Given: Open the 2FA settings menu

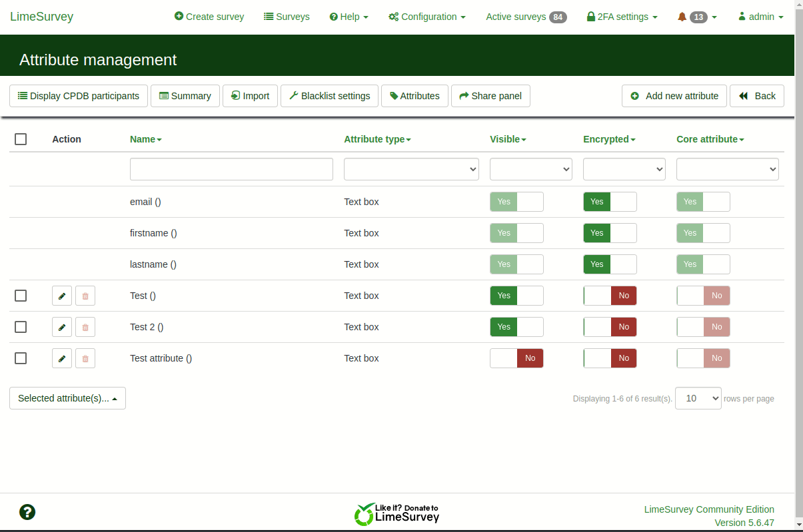Looking at the screenshot, I should coord(622,17).
